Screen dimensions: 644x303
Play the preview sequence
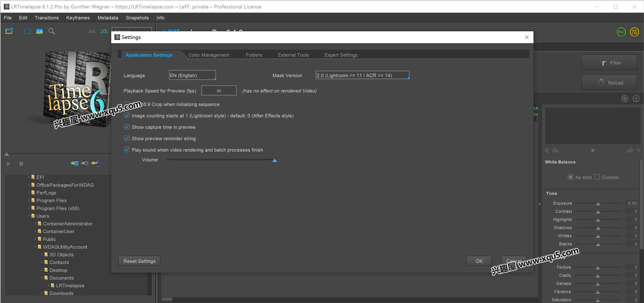(9, 164)
